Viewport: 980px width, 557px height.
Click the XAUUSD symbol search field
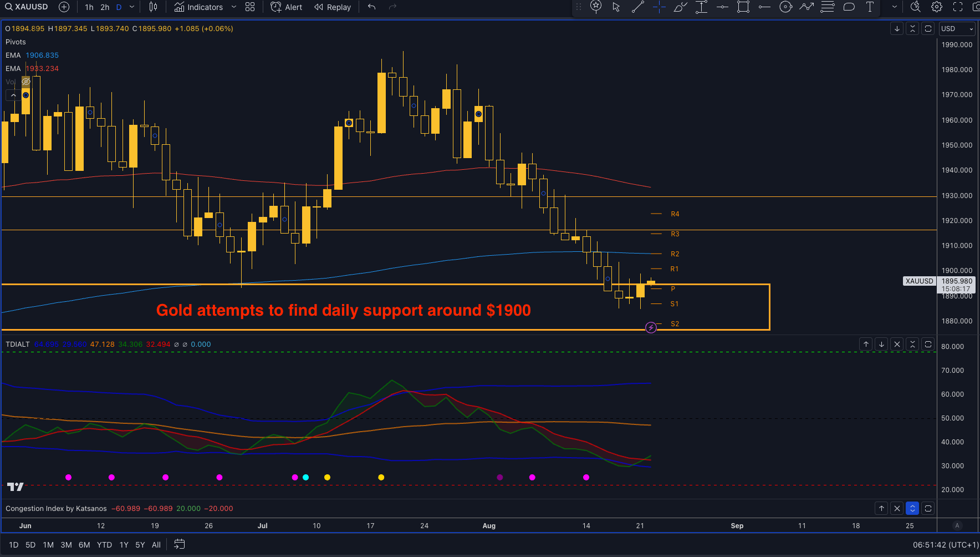[x=27, y=7]
